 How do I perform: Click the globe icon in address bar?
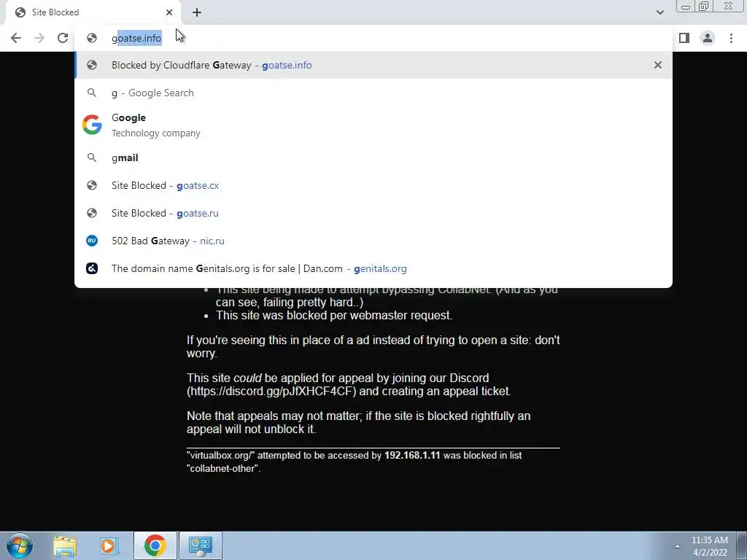point(92,38)
